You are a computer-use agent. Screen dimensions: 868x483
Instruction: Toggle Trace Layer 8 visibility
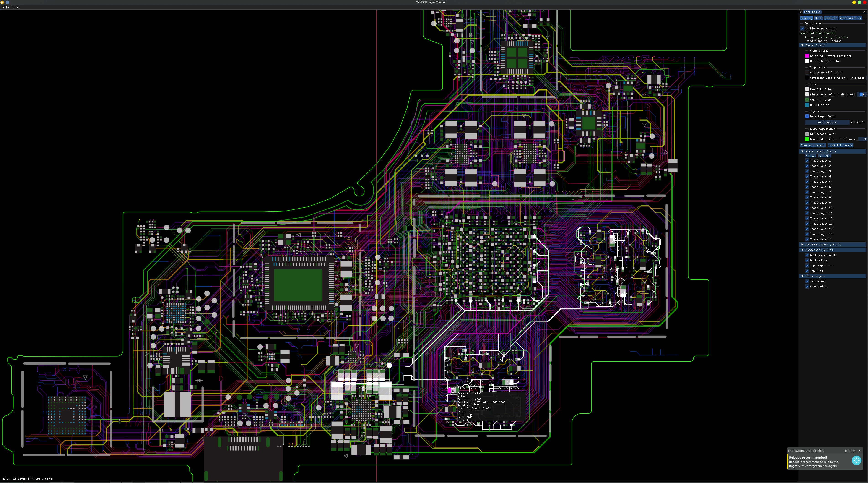click(807, 198)
